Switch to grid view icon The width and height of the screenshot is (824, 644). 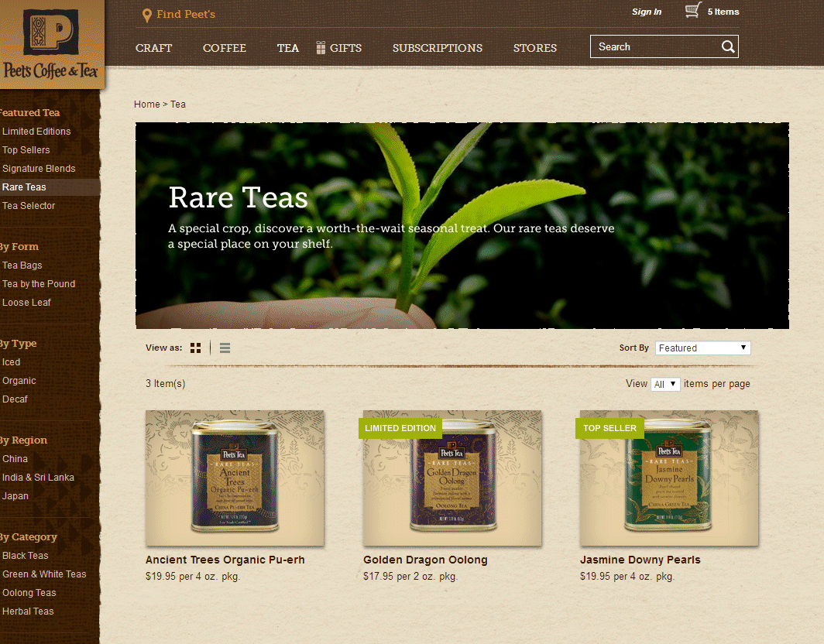click(196, 348)
